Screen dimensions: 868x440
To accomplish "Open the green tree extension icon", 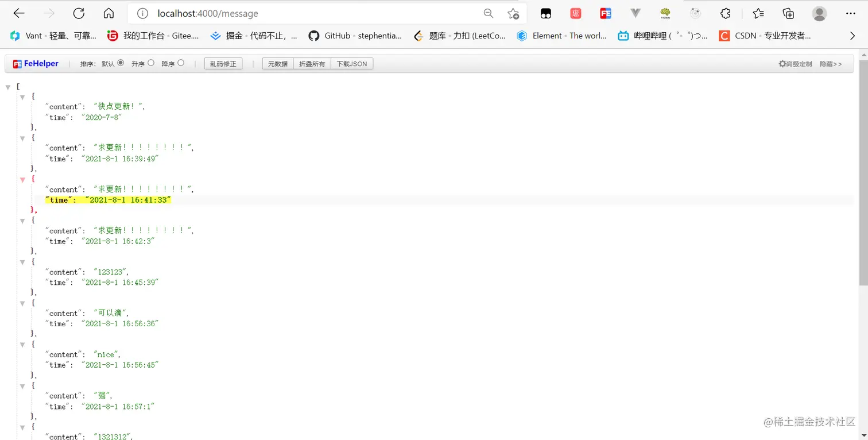I will [x=665, y=14].
